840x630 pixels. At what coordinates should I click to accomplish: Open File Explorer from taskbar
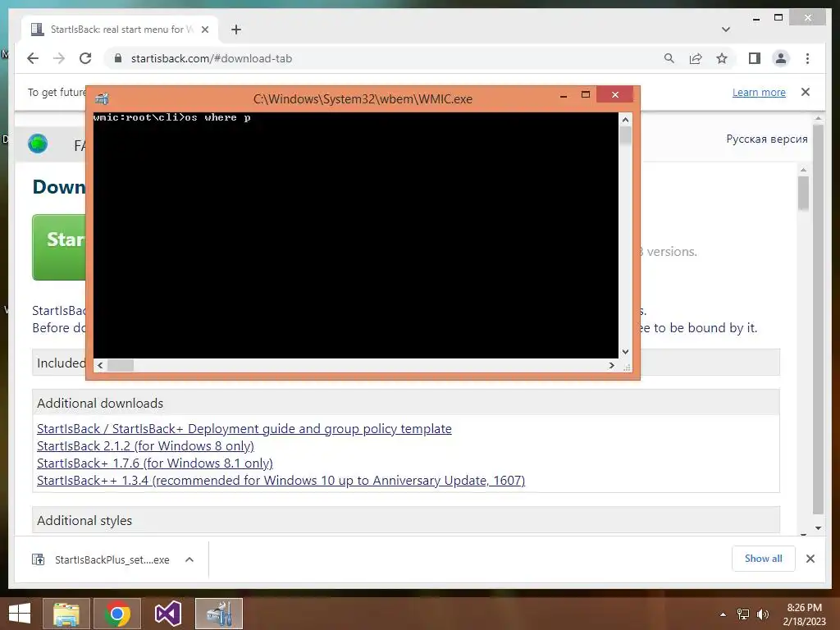[x=66, y=614]
